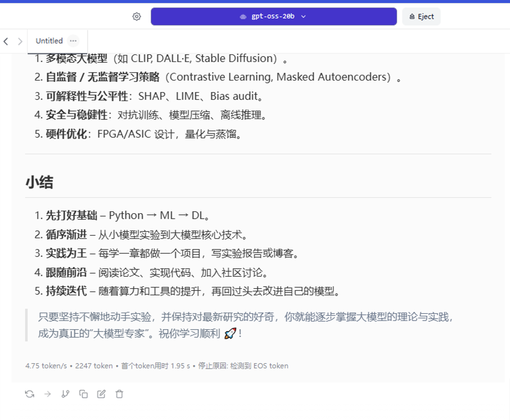Click the 4.75 token/s speed stat
510x420 pixels.
(x=46, y=366)
